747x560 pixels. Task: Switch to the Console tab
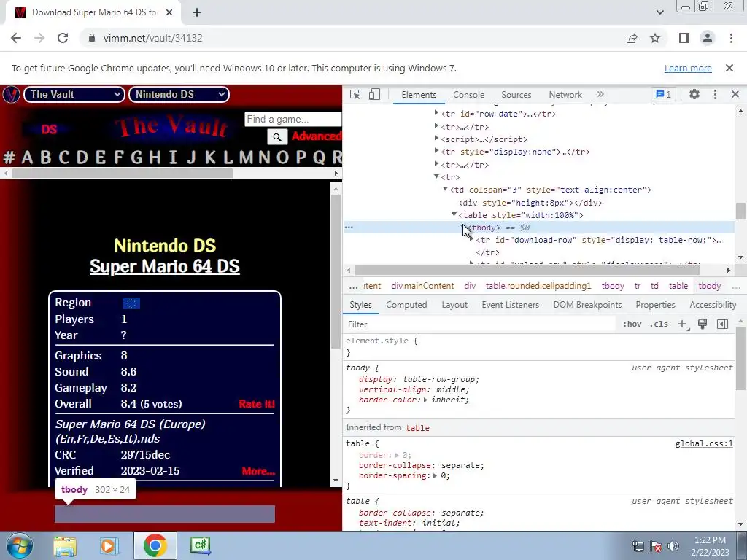pos(469,94)
